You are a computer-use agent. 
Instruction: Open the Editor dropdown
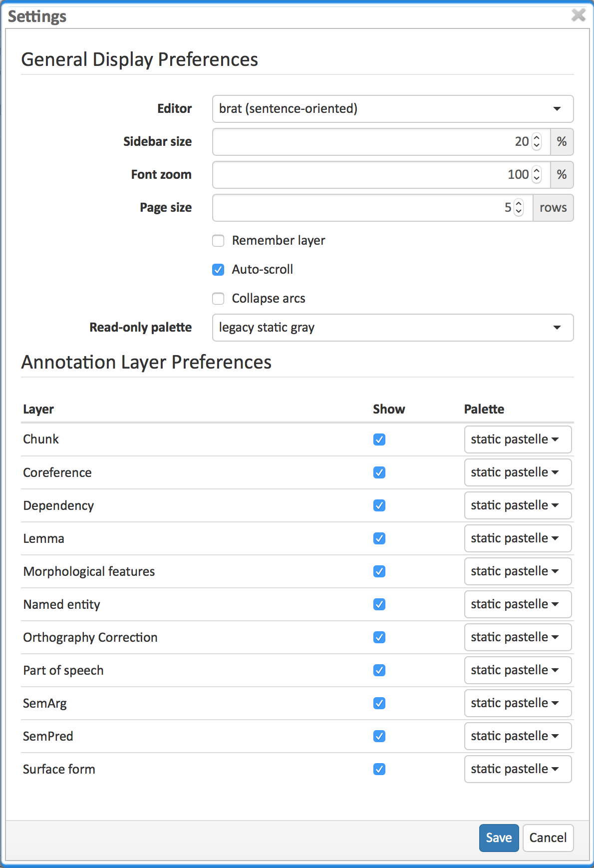pos(392,109)
